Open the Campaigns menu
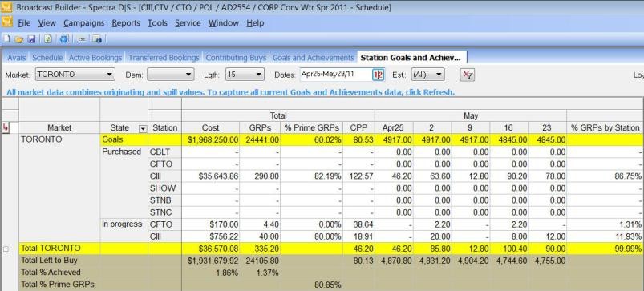 pos(83,23)
